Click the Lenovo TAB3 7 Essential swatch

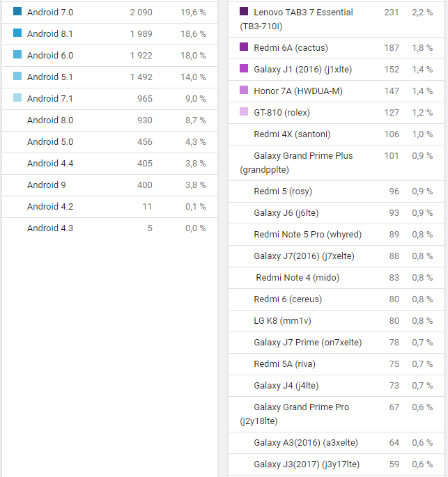pos(244,11)
